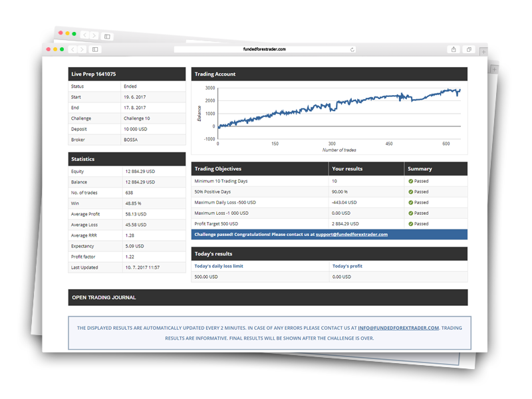Click the Balance value 12 884.29 USD
The width and height of the screenshot is (532, 399).
click(x=140, y=182)
